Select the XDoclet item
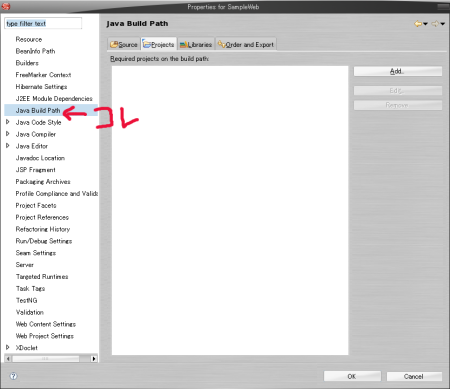450x389 pixels. 27,348
